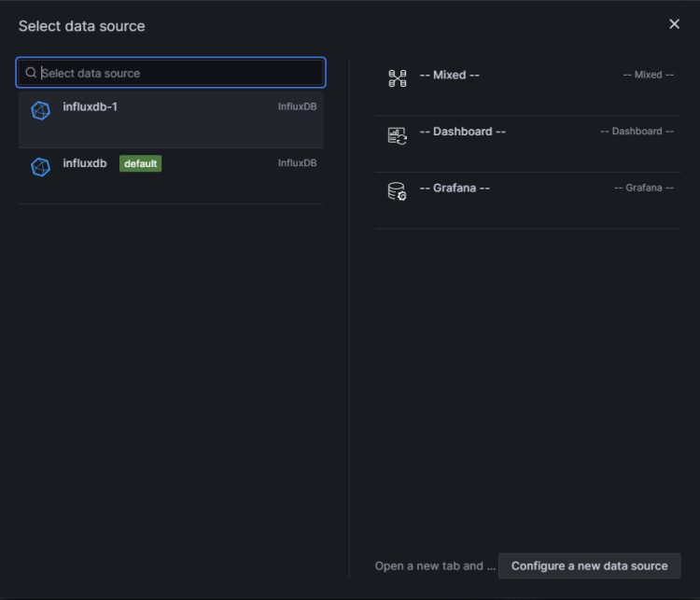
Task: Click the Grafana database icon
Action: click(x=398, y=191)
